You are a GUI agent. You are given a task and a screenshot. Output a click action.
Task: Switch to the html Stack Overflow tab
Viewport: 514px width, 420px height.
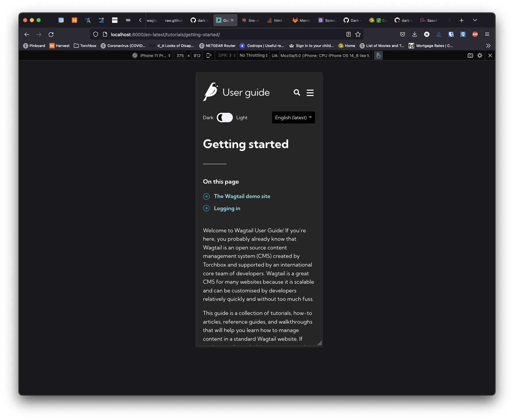tap(276, 20)
